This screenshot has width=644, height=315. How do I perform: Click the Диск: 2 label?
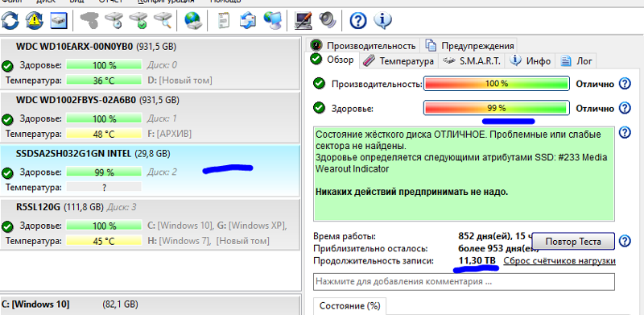(x=162, y=172)
